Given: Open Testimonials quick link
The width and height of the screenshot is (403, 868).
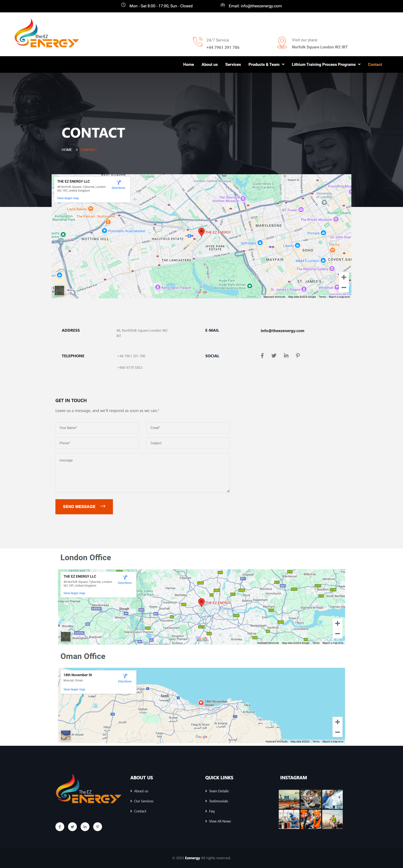Looking at the screenshot, I should point(218,801).
